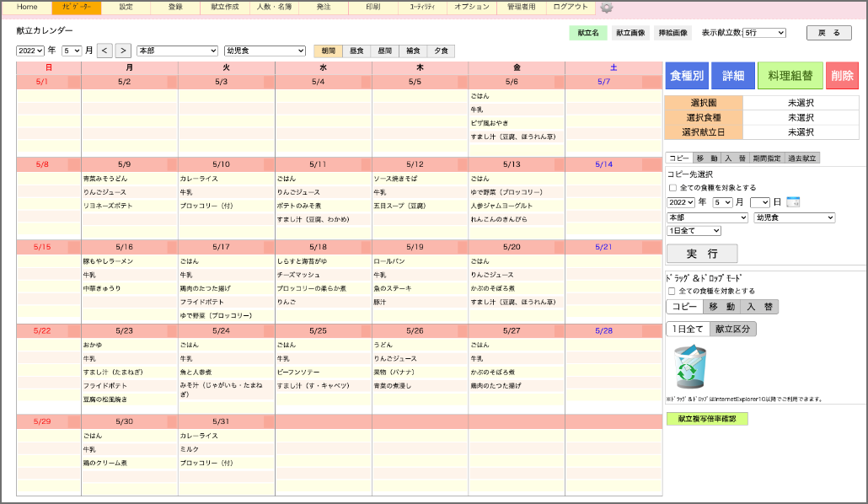868x504 pixels.
Task: Open the 献立作成 menu
Action: (x=225, y=8)
